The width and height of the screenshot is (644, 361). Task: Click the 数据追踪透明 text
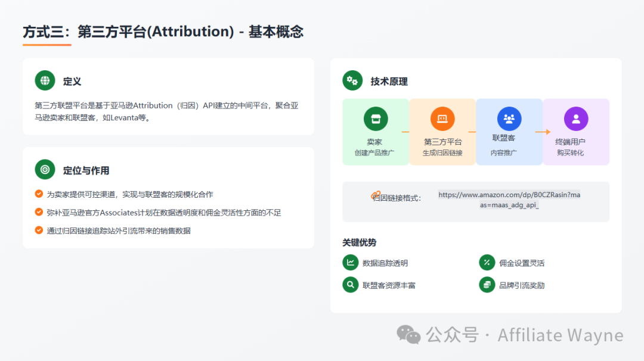point(385,263)
